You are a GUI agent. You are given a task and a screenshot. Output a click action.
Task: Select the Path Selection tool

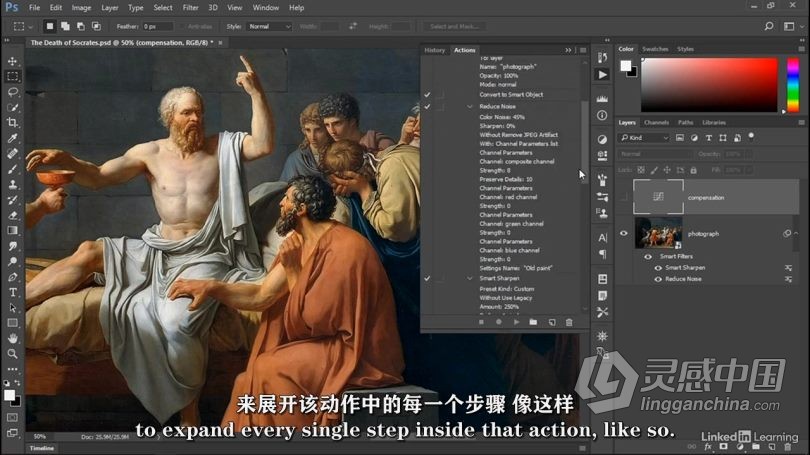point(12,308)
